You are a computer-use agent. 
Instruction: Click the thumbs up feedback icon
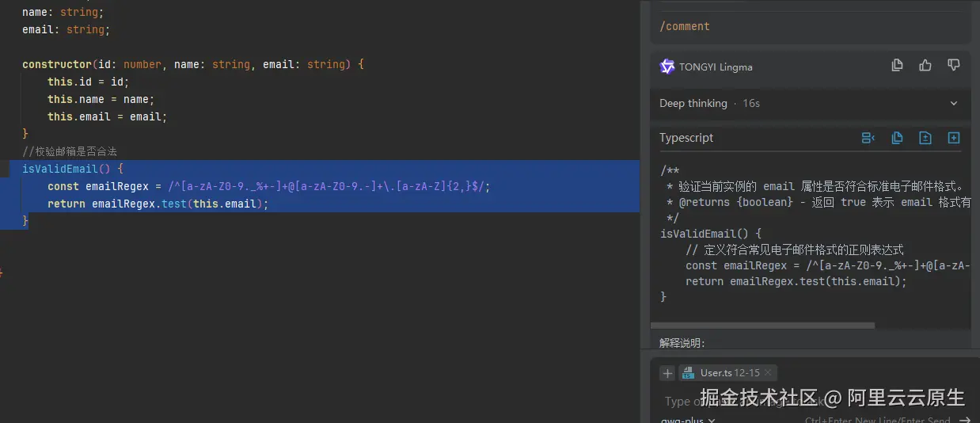(925, 66)
